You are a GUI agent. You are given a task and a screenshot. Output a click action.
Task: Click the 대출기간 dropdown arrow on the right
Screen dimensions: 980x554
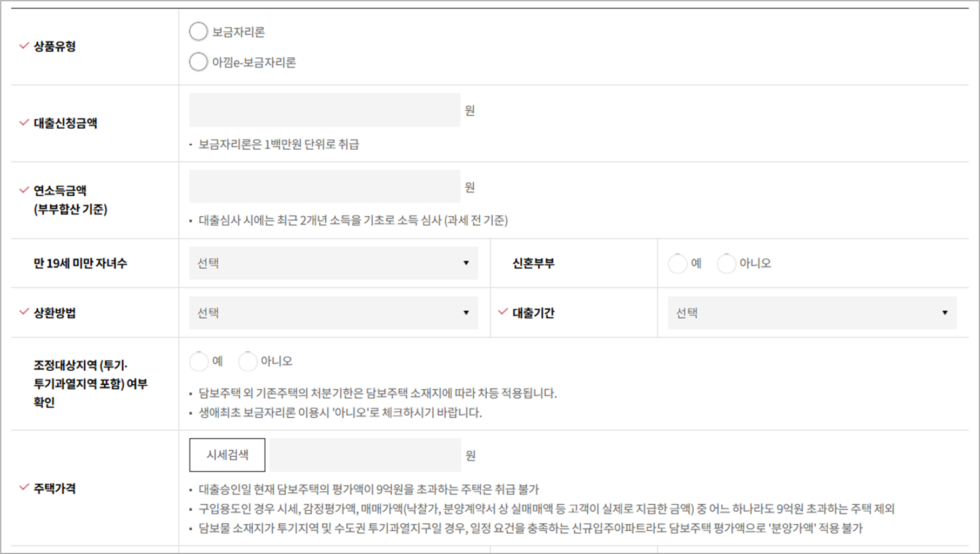[x=945, y=312]
